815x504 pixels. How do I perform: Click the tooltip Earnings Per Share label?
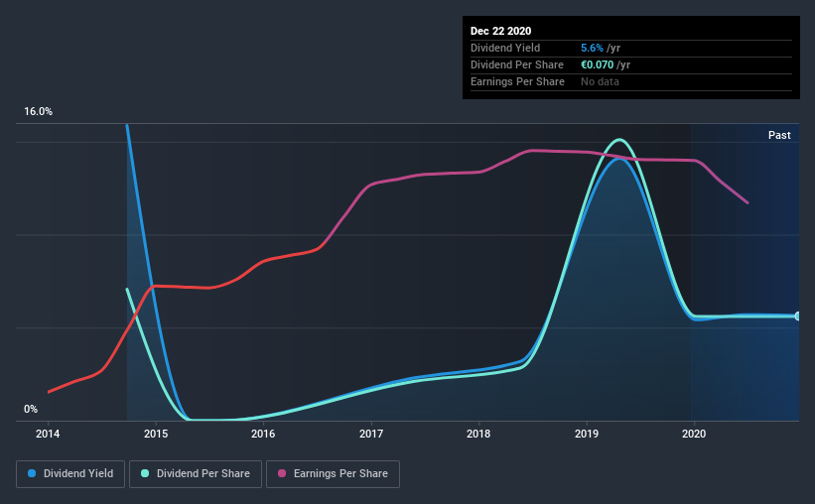(x=517, y=81)
